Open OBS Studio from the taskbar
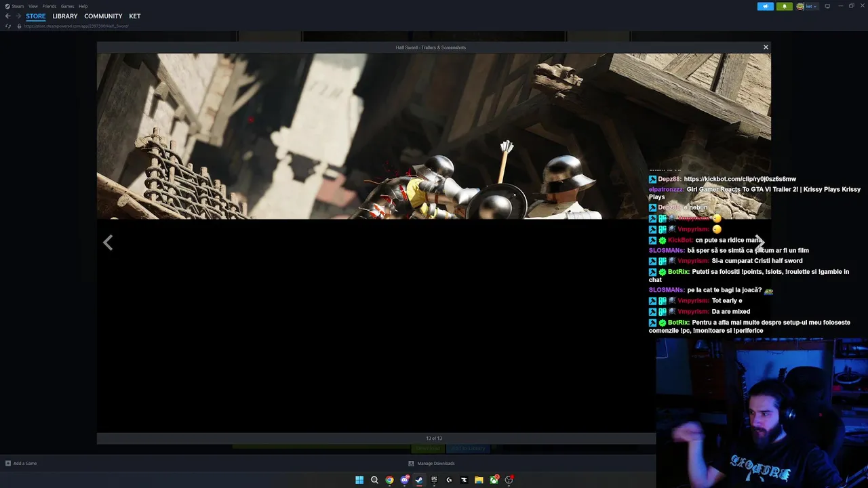Screen dimensions: 868x488 point(509,480)
